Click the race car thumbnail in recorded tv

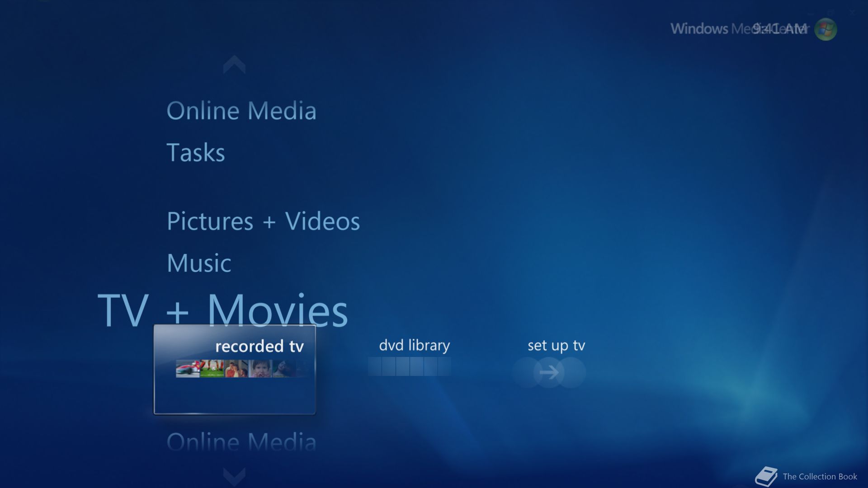tap(188, 369)
